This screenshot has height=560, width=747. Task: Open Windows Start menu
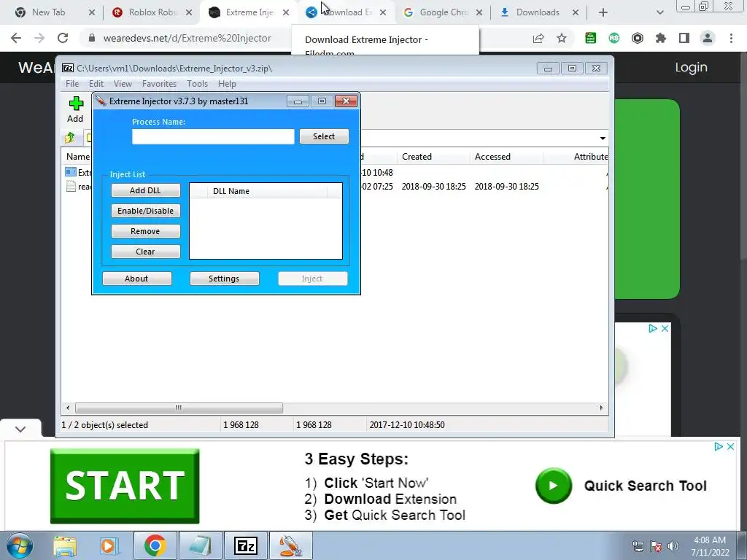(x=19, y=545)
